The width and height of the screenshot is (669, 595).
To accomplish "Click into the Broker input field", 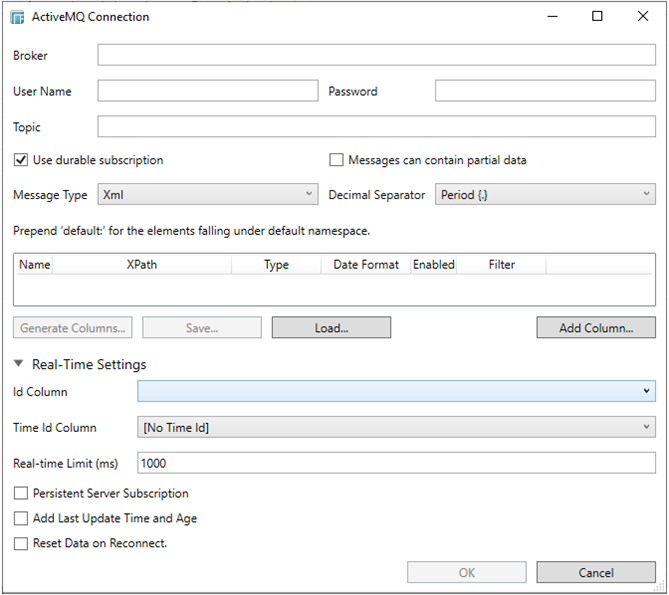I will tap(376, 55).
